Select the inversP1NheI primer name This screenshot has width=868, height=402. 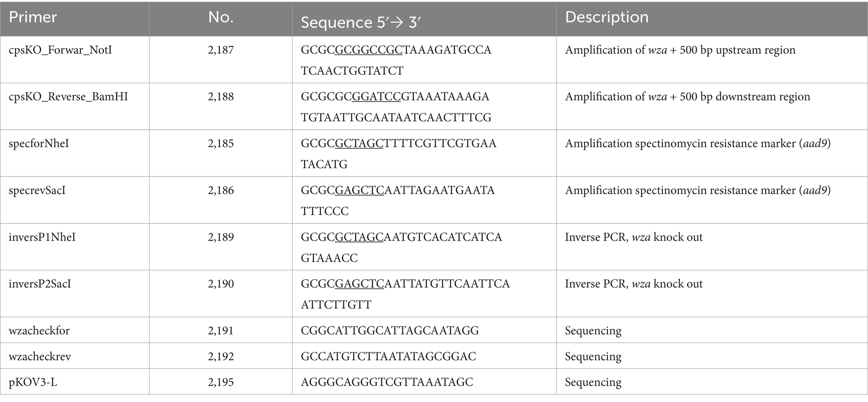(42, 237)
